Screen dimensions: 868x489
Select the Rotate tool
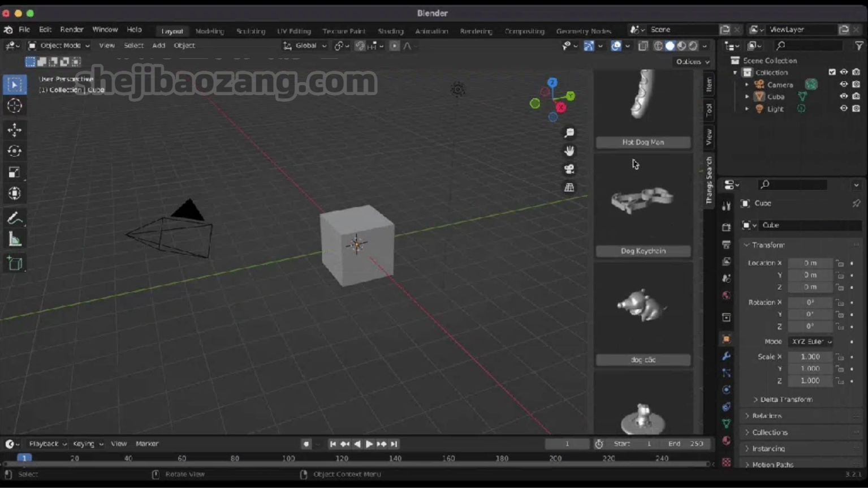[15, 151]
